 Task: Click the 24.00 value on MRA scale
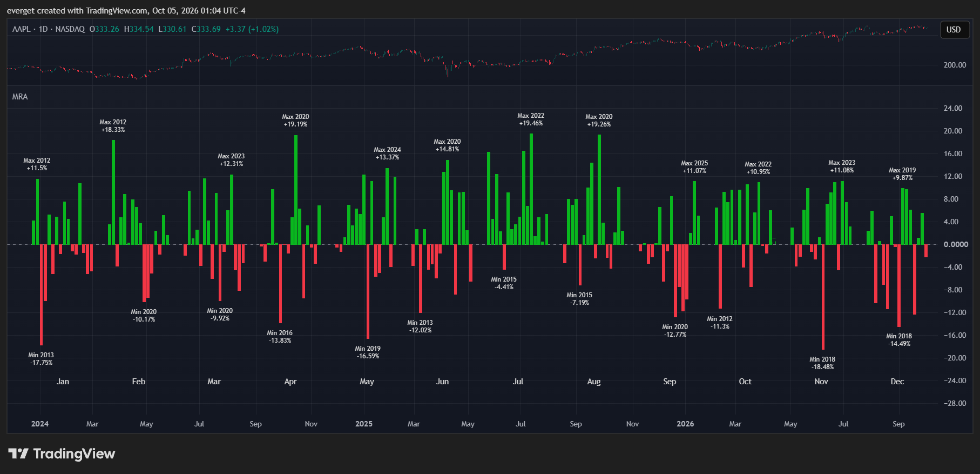953,108
